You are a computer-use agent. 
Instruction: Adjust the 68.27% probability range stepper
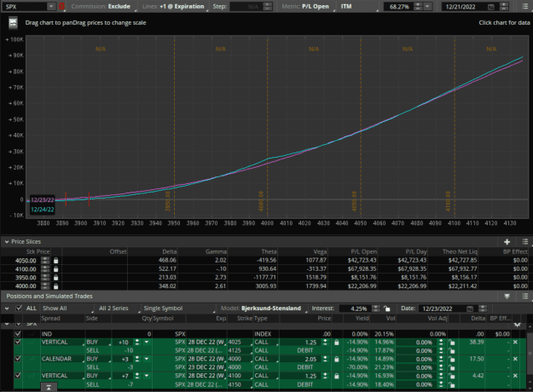click(418, 7)
